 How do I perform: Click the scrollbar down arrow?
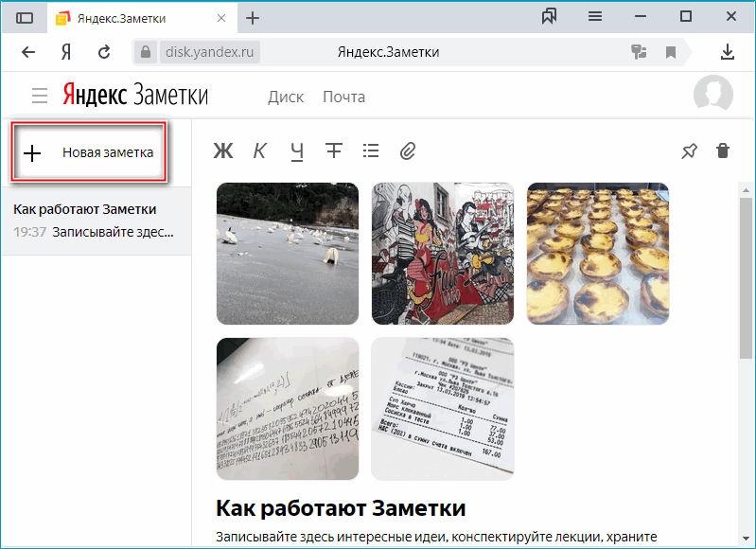pyautogui.click(x=746, y=538)
